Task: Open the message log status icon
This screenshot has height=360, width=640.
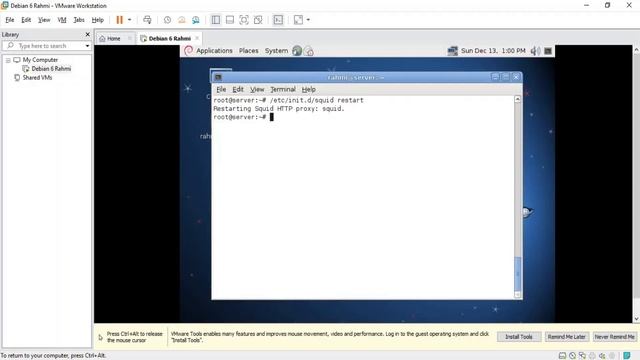Action: 627,356
